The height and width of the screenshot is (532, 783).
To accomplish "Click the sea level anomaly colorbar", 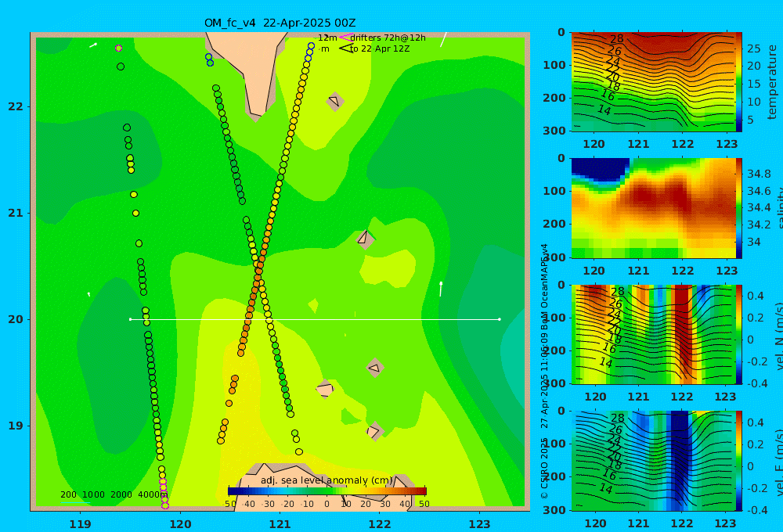I will click(x=327, y=491).
